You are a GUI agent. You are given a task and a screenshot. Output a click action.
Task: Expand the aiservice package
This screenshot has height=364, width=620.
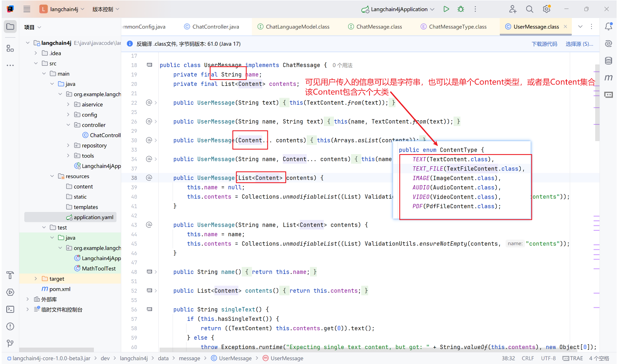point(68,104)
